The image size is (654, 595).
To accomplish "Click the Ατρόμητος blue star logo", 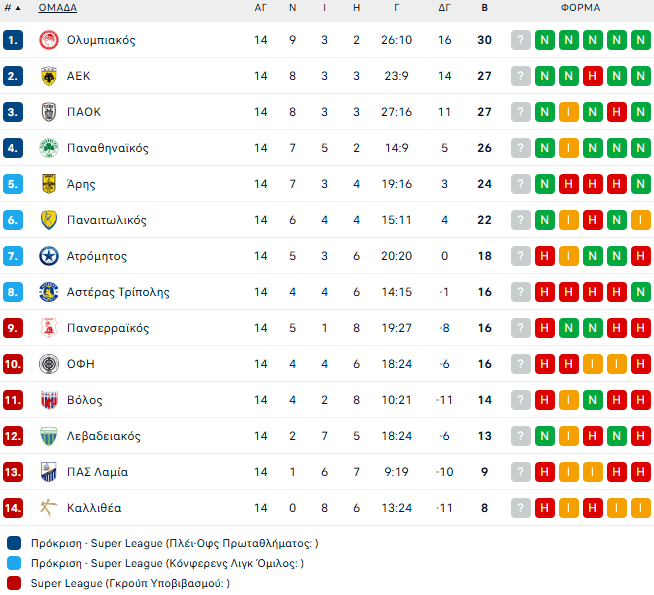I will coord(48,256).
